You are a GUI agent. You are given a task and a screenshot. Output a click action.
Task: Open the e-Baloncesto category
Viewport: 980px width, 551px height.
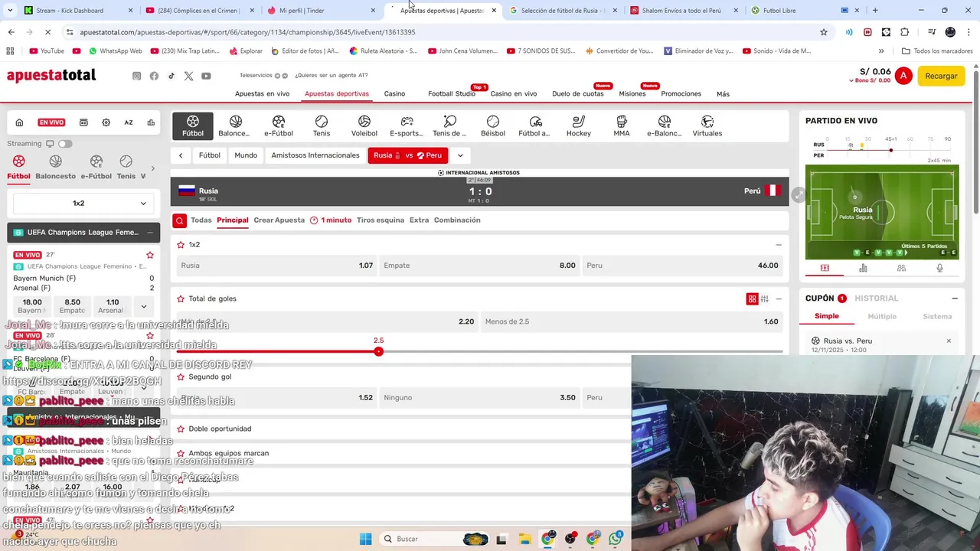pos(665,126)
